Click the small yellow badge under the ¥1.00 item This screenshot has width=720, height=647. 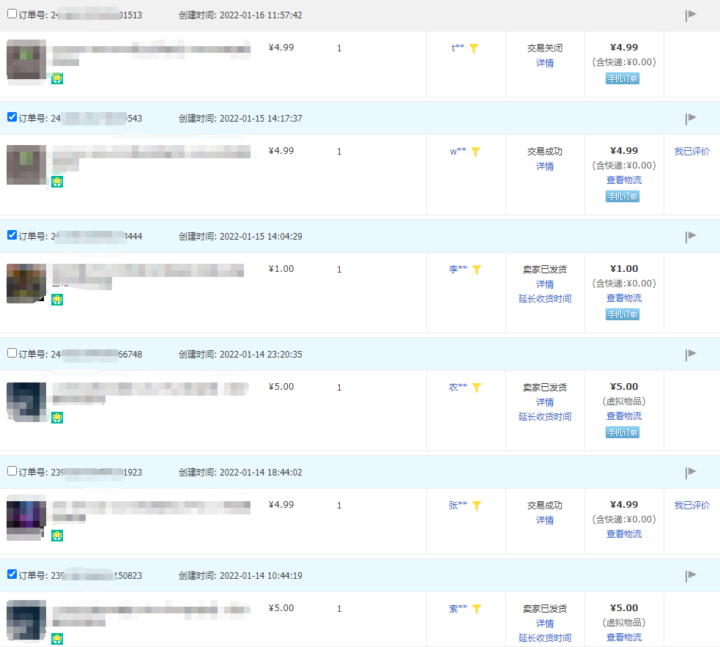point(57,299)
